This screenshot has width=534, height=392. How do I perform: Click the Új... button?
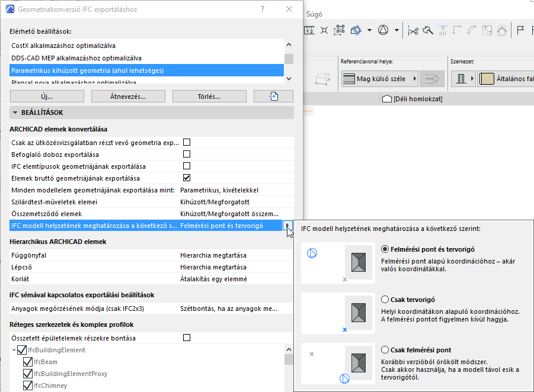tap(47, 97)
